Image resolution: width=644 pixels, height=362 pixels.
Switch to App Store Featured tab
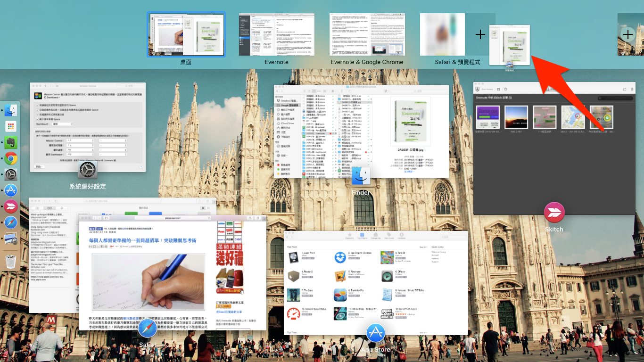(349, 236)
